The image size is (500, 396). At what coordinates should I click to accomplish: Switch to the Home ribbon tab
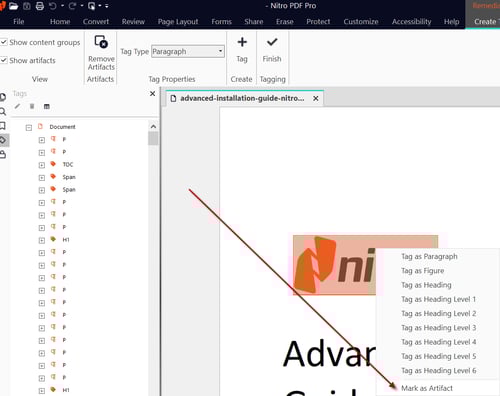coord(60,22)
